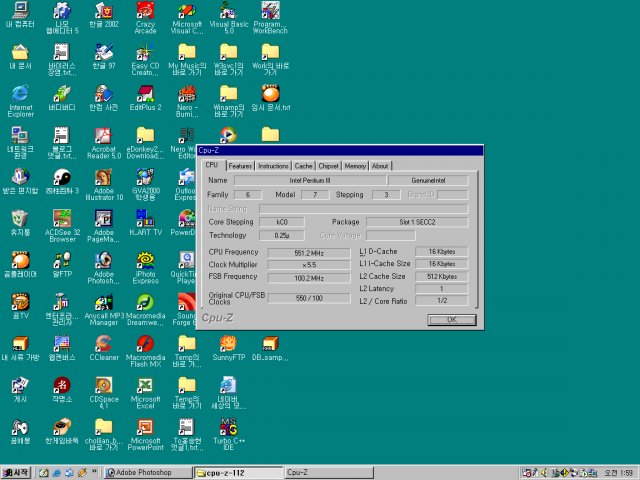Select the Internet Explorer desktop icon
The width and height of the screenshot is (640, 480).
20,102
